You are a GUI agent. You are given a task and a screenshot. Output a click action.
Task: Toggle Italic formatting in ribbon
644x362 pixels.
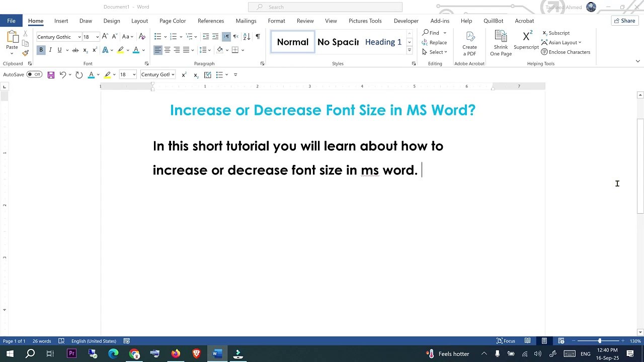coord(50,50)
